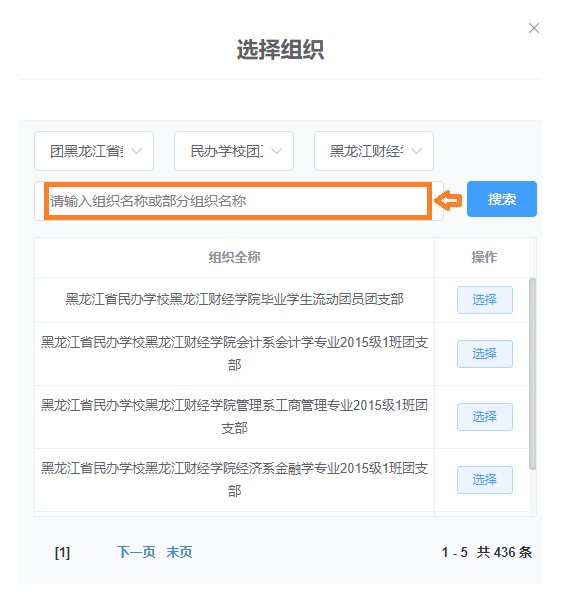562x610 pixels.
Task: Click chevron arrow of 黑龙江财经 selector
Action: [417, 151]
